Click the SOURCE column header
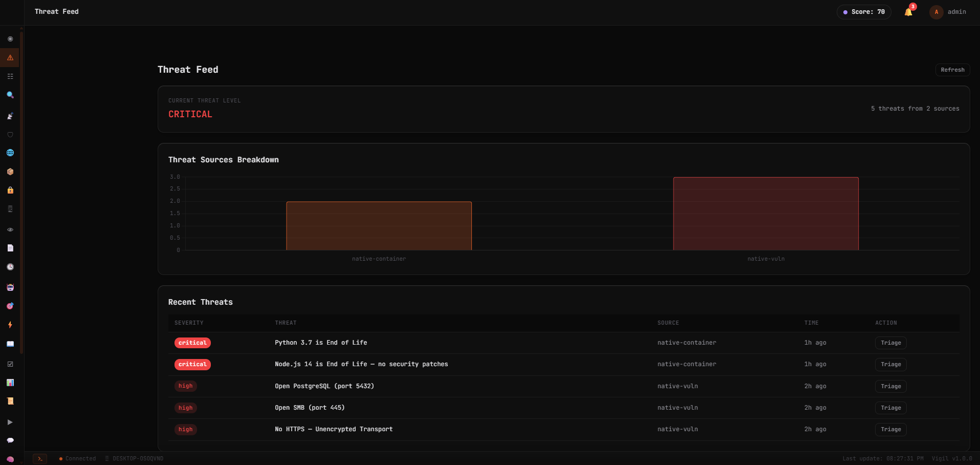The image size is (980, 465). pyautogui.click(x=668, y=323)
